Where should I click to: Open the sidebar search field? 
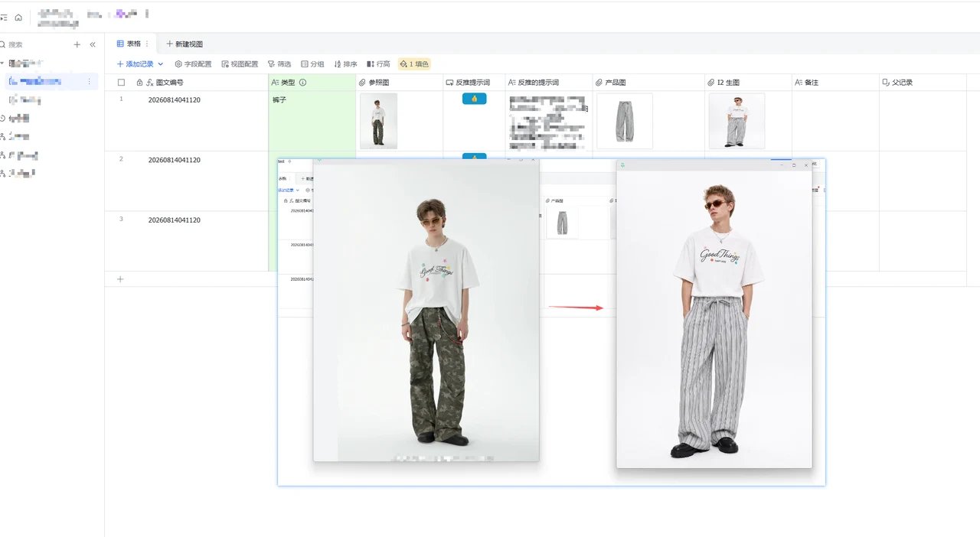pos(34,45)
